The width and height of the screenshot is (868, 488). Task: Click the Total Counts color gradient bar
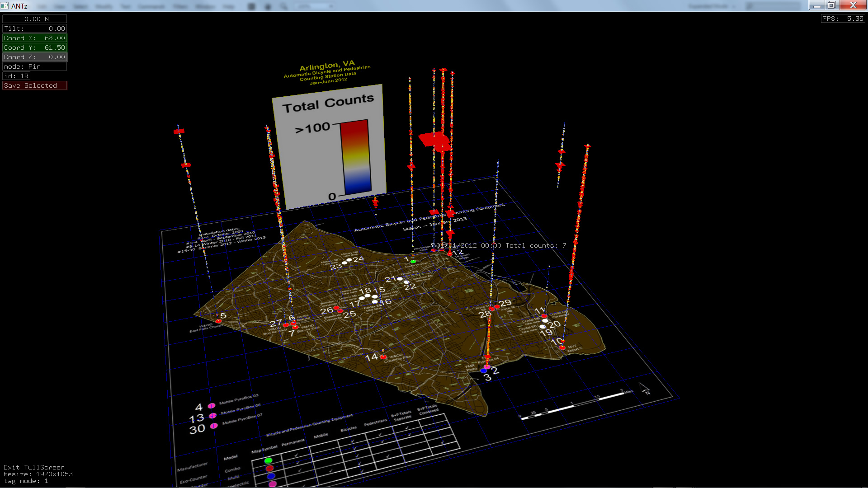click(356, 157)
